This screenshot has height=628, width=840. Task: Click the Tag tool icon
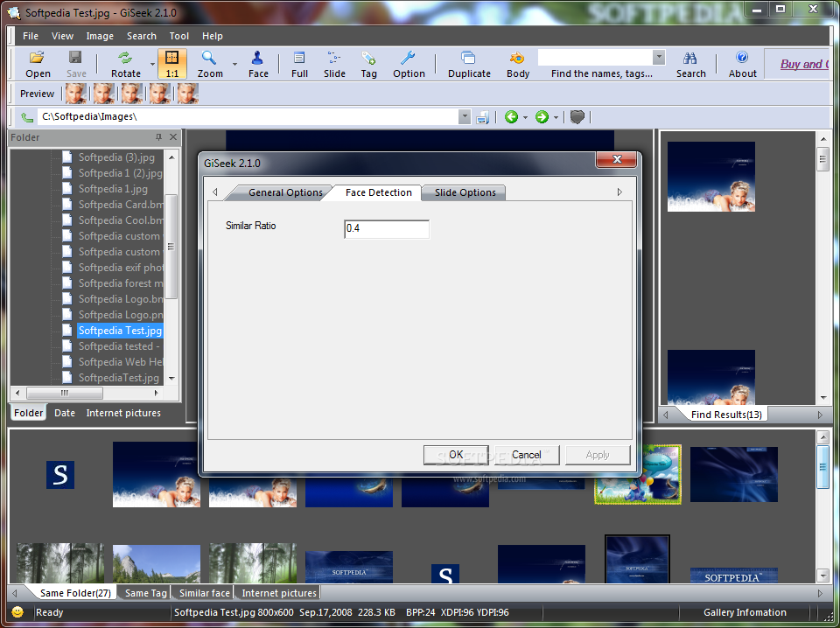pyautogui.click(x=368, y=64)
